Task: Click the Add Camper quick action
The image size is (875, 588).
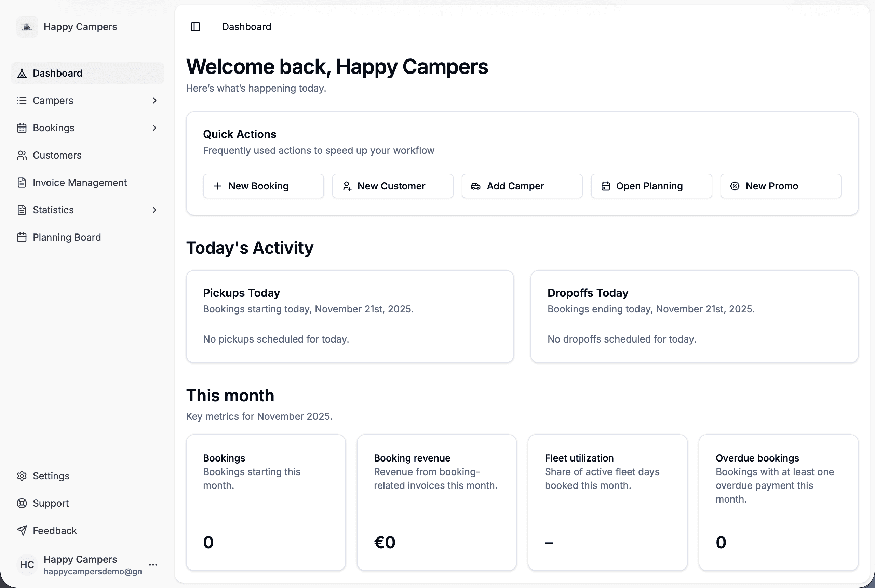Action: pos(522,186)
